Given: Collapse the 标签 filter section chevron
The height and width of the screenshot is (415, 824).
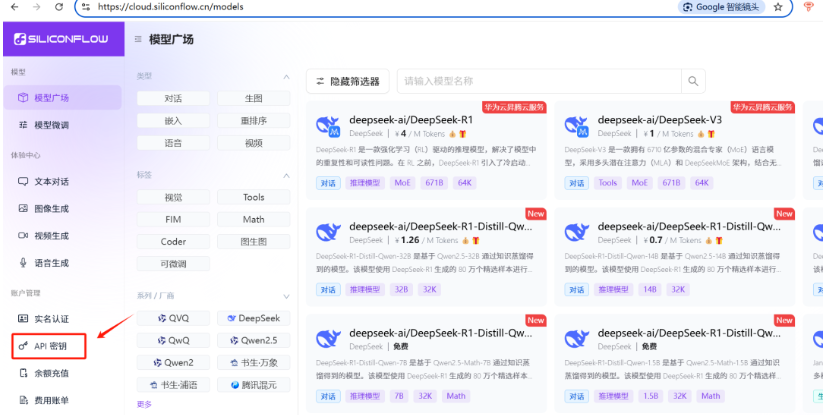Looking at the screenshot, I should (x=286, y=175).
